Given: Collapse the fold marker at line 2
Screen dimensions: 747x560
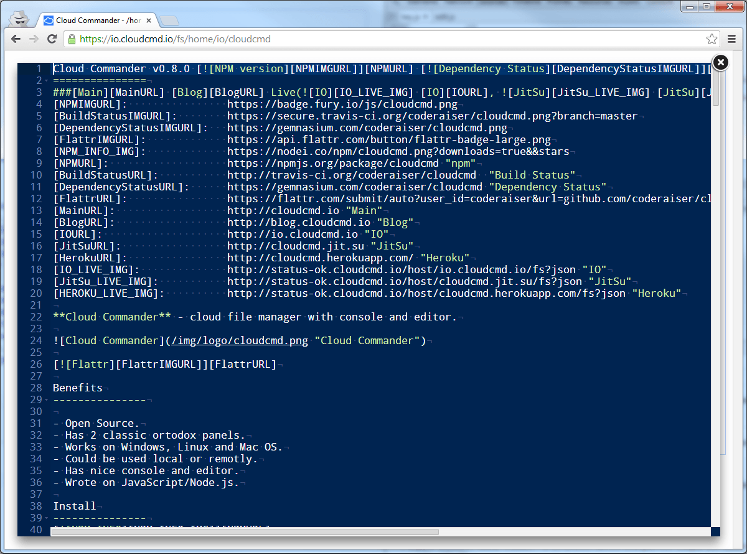Looking at the screenshot, I should click(x=47, y=81).
